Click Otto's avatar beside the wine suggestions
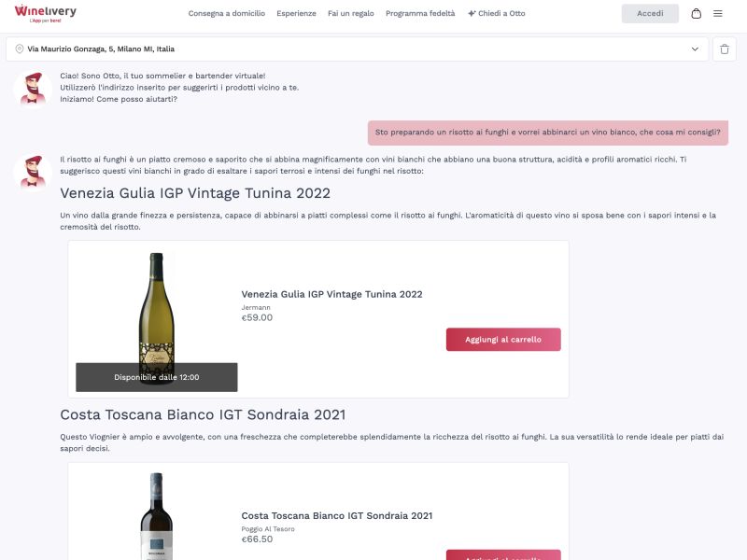 click(34, 170)
